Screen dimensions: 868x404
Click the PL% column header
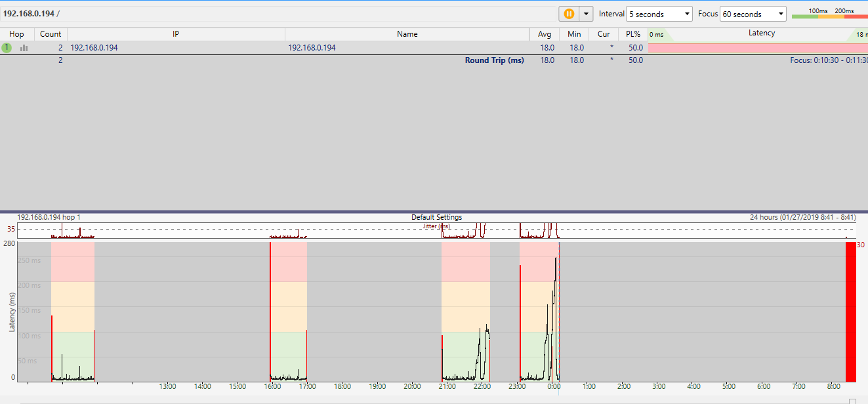[632, 34]
